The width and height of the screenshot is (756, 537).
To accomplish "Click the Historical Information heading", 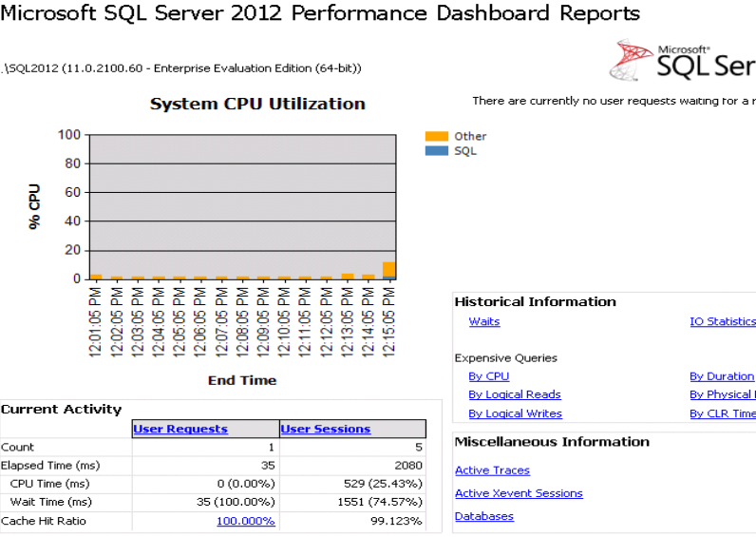I will 535,301.
